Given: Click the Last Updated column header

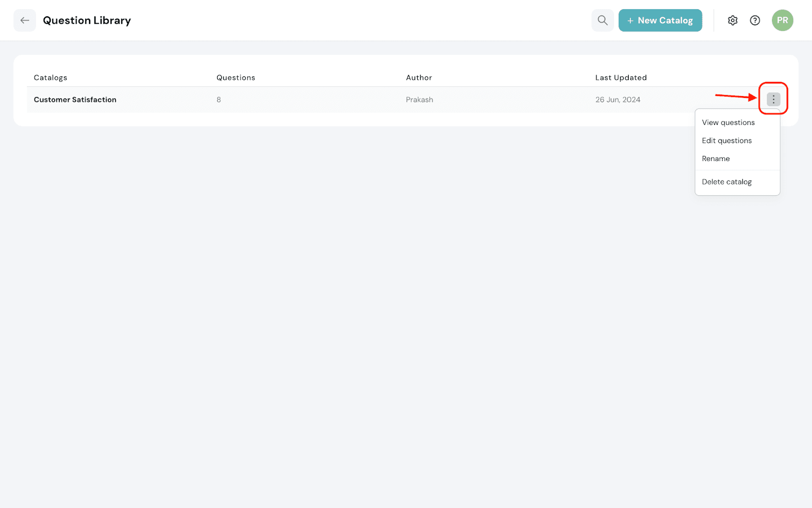Looking at the screenshot, I should 621,78.
